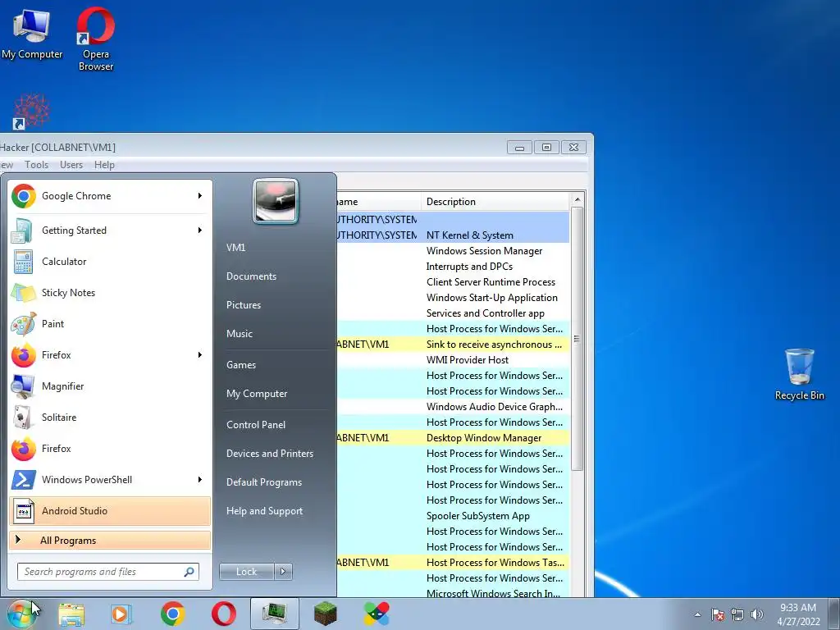The width and height of the screenshot is (840, 630).
Task: Click the network tray icon
Action: click(737, 614)
